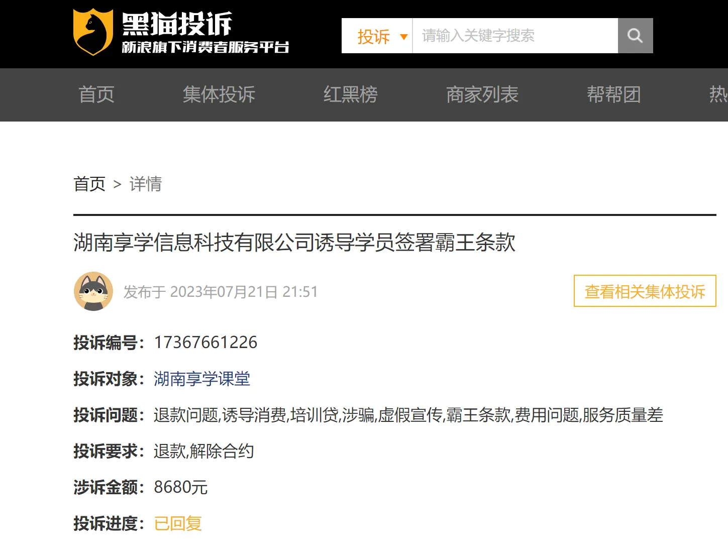The width and height of the screenshot is (728, 560).
Task: Focus the 请输入关键字搜索 input field
Action: [515, 36]
